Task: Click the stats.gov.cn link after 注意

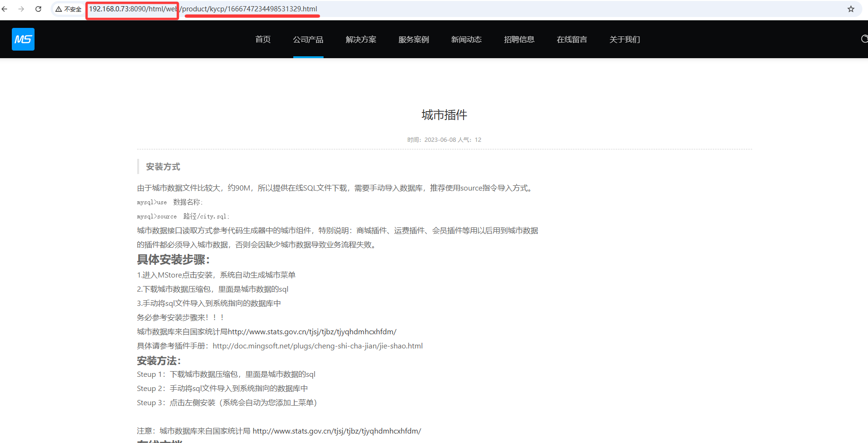Action: point(336,431)
